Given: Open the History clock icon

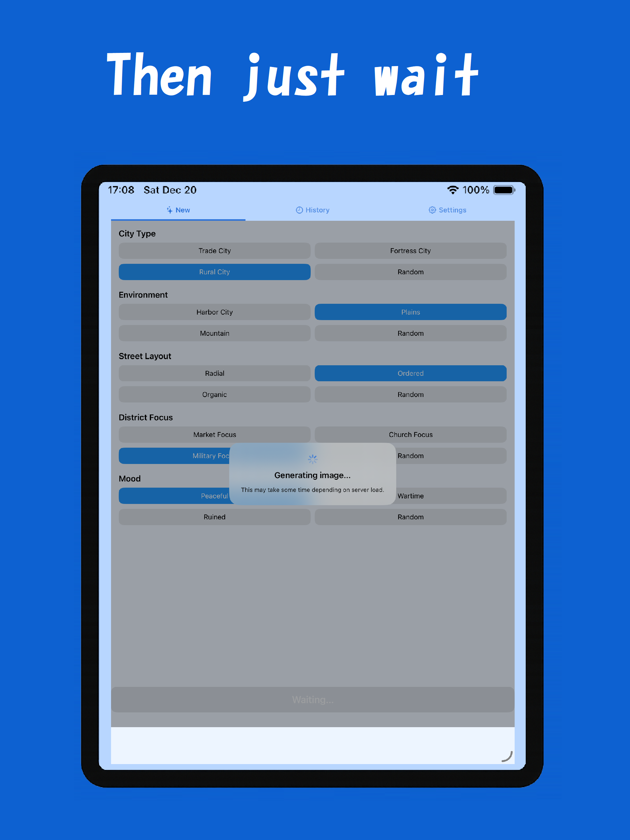Looking at the screenshot, I should click(x=299, y=210).
